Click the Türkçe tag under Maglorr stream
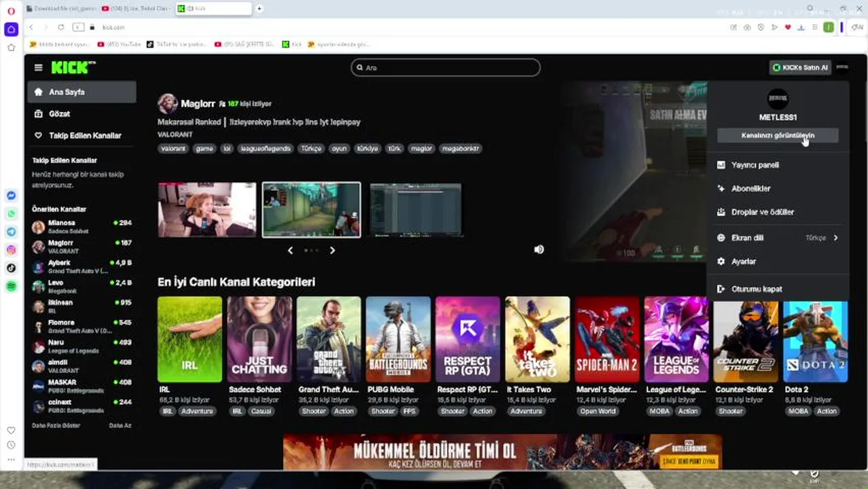Viewport: 868px width, 489px height. tap(311, 148)
